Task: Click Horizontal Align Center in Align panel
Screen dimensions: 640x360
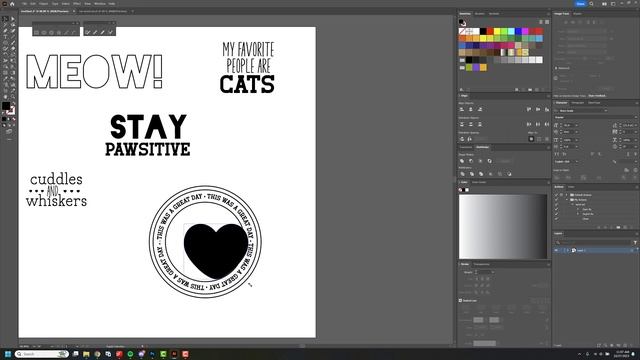Action: pyautogui.click(x=471, y=109)
